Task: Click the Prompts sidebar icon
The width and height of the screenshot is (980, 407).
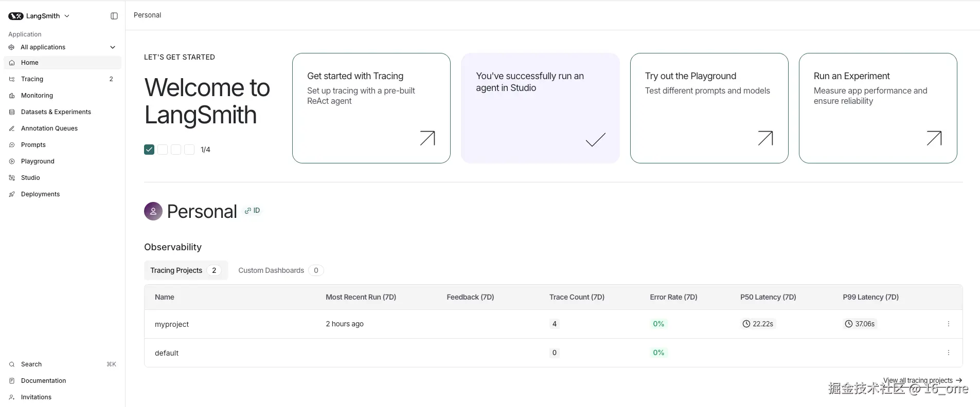Action: pos(11,145)
